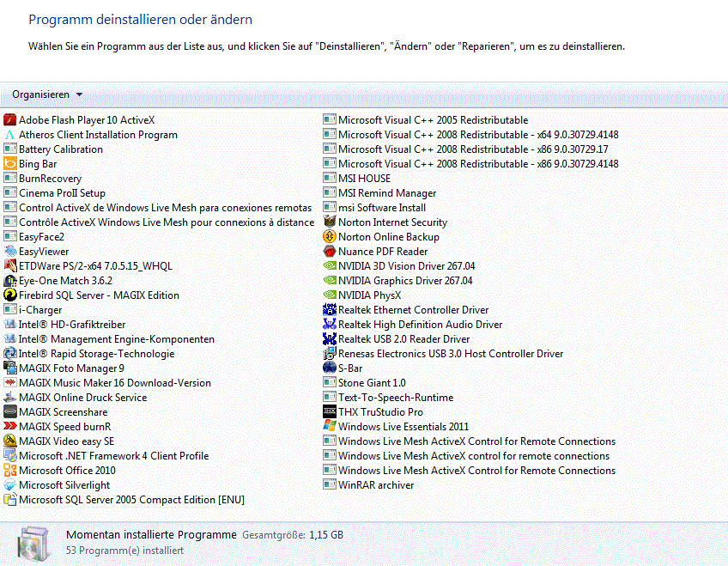This screenshot has width=728, height=566.
Task: Click the Microsoft SQL Server 2005 Compact icon
Action: [x=9, y=500]
